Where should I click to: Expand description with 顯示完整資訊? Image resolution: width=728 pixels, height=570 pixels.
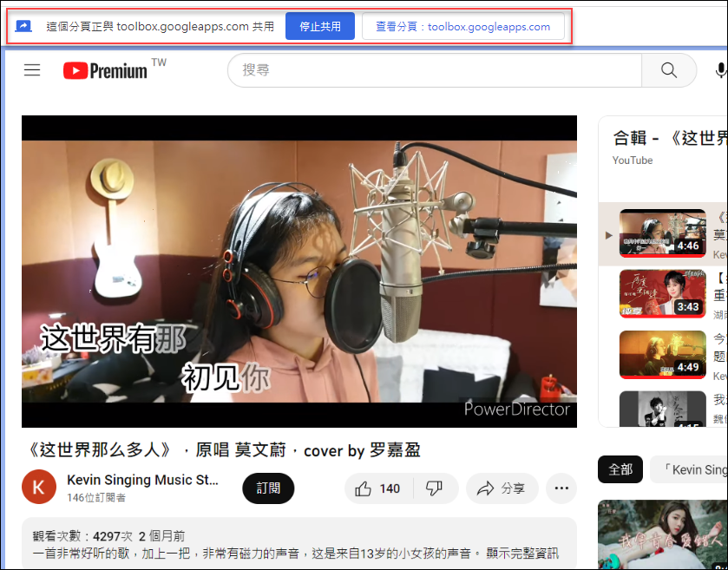[x=522, y=554]
